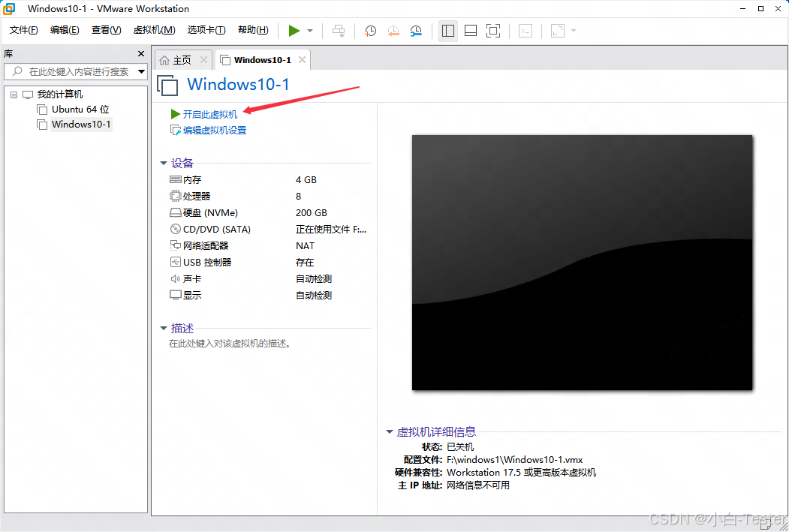Close the 主页 tab

click(203, 60)
